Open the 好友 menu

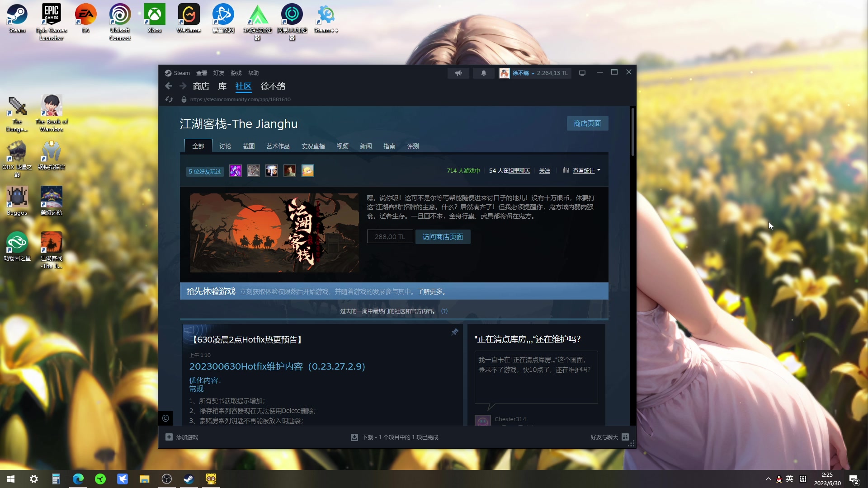click(x=219, y=73)
